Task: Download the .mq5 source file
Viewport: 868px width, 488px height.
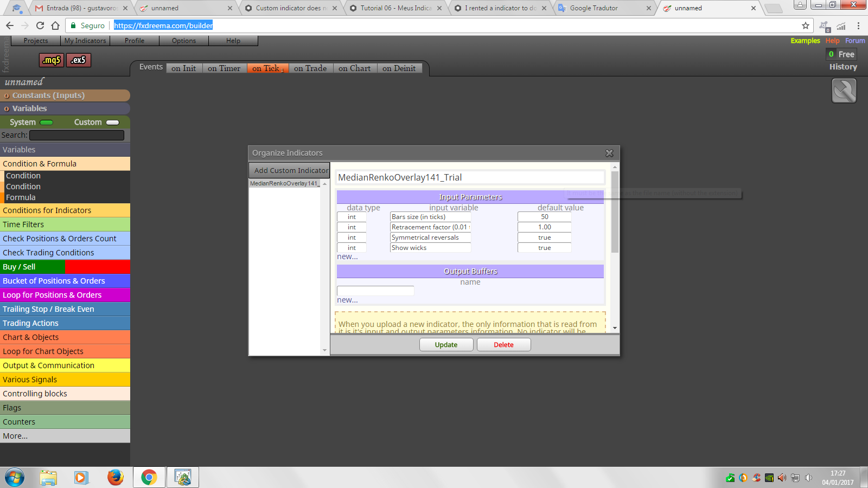Action: [x=52, y=60]
